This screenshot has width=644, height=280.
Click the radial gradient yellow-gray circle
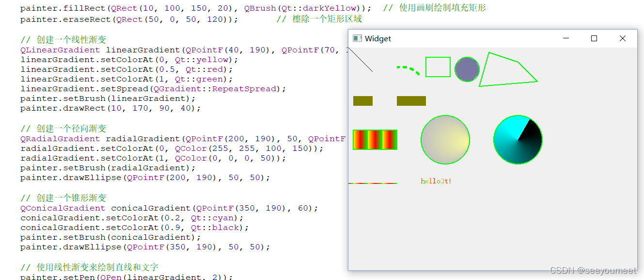coord(445,140)
